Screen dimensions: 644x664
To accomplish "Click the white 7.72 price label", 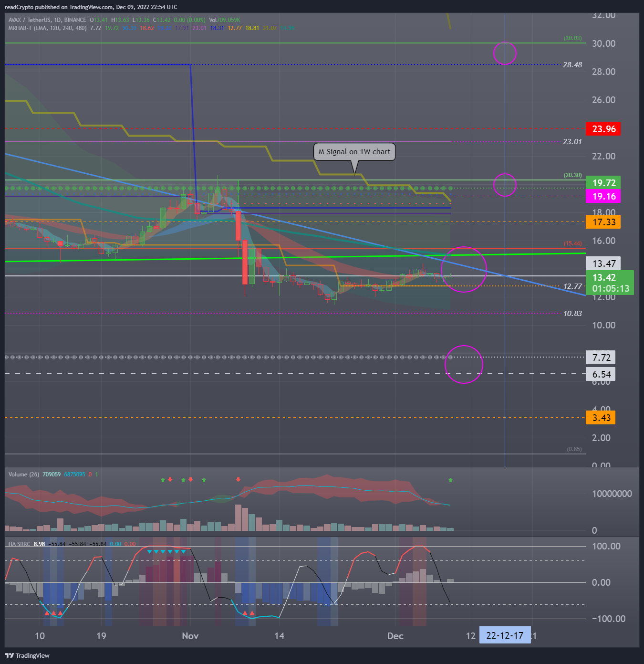I will pyautogui.click(x=601, y=358).
